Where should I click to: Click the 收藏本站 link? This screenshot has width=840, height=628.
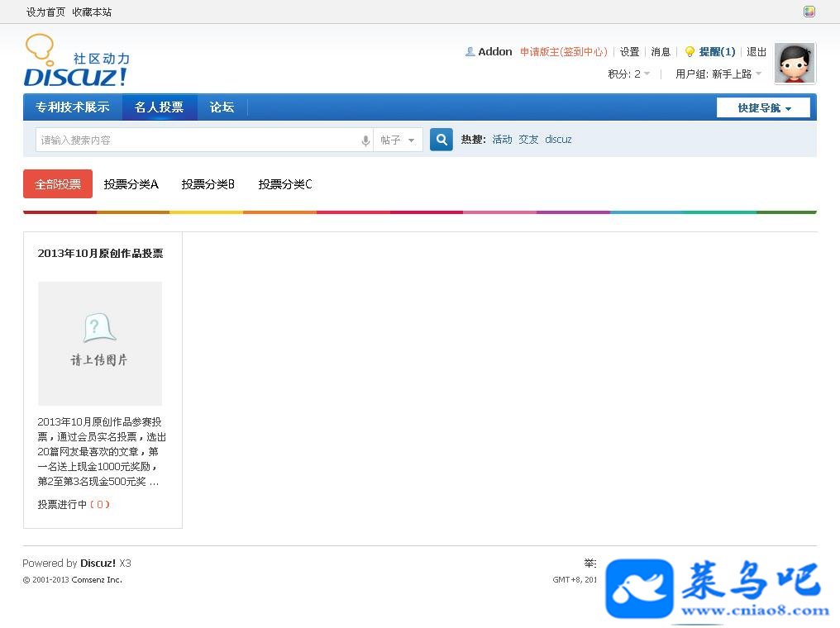pyautogui.click(x=92, y=12)
